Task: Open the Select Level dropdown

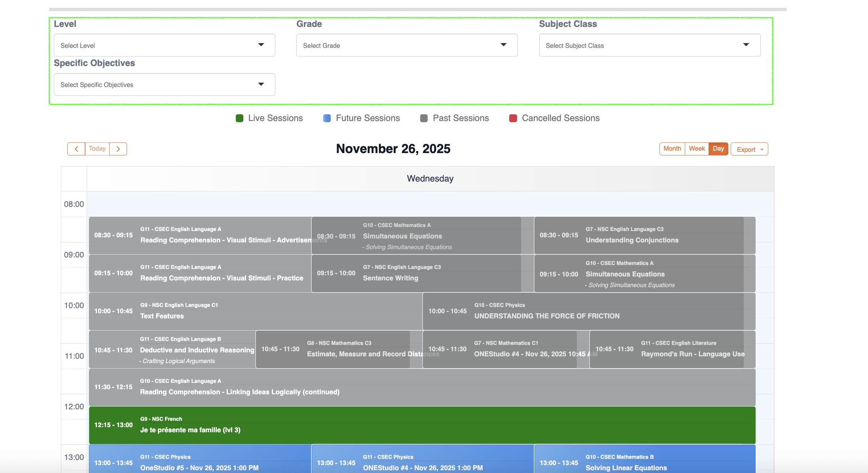Action: (x=164, y=45)
